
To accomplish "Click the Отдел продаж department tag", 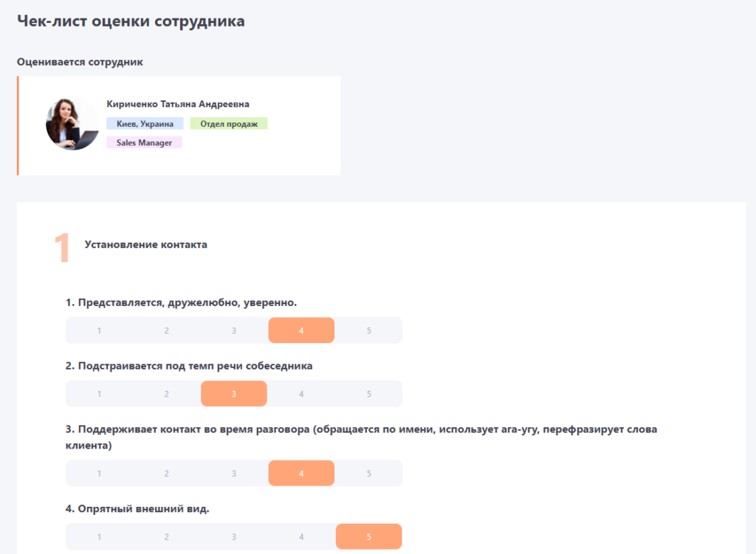I will tap(229, 124).
